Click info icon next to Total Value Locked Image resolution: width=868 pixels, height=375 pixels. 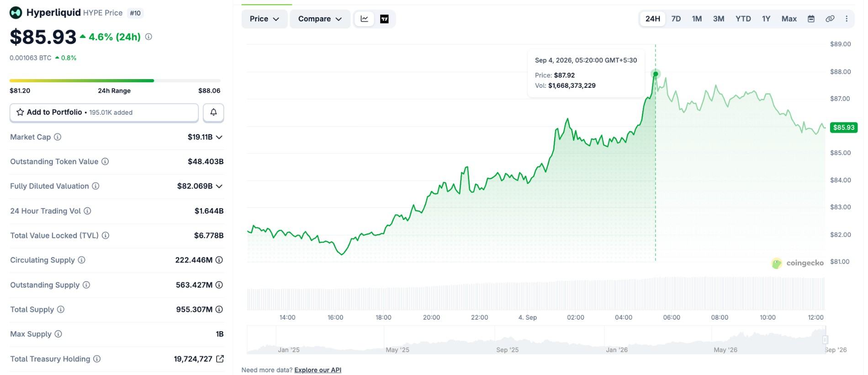106,236
